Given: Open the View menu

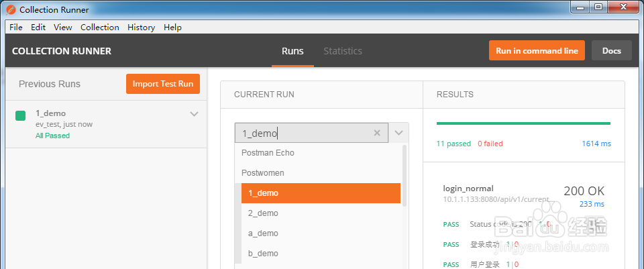Looking at the screenshot, I should point(63,27).
